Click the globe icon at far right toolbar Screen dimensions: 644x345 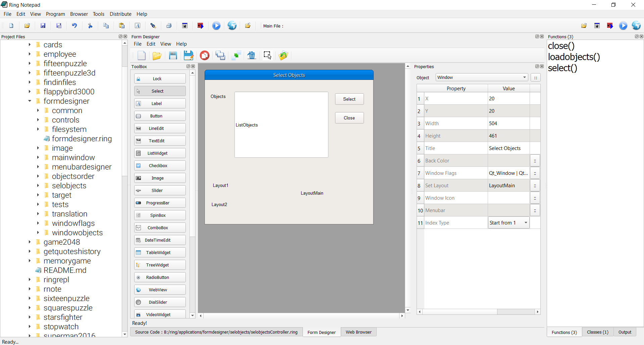[636, 26]
